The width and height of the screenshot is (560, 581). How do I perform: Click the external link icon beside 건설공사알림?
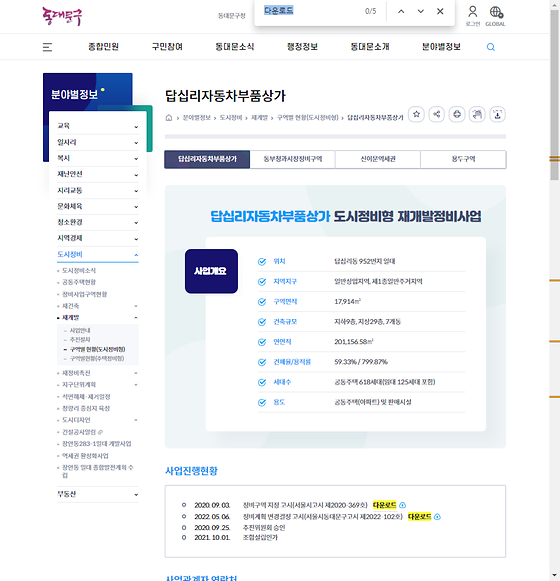pyautogui.click(x=100, y=432)
